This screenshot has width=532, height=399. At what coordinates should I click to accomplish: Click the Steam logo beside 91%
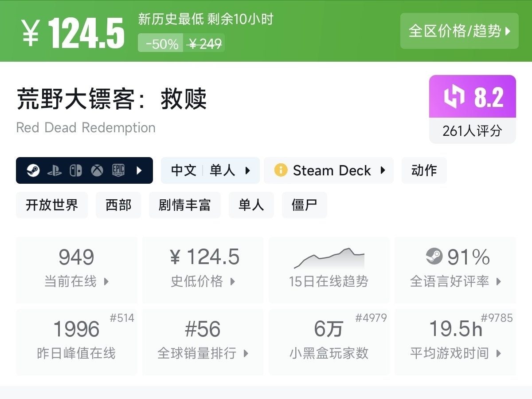[x=434, y=257]
